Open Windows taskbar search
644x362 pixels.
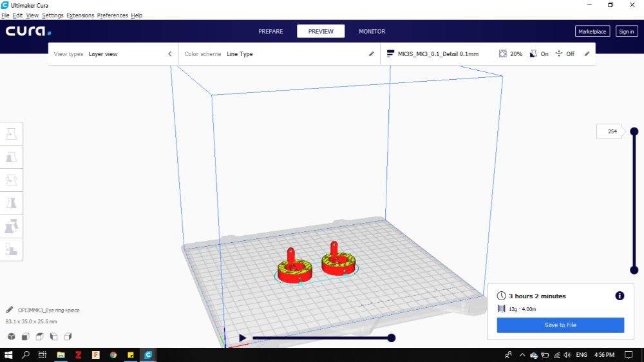click(x=26, y=355)
